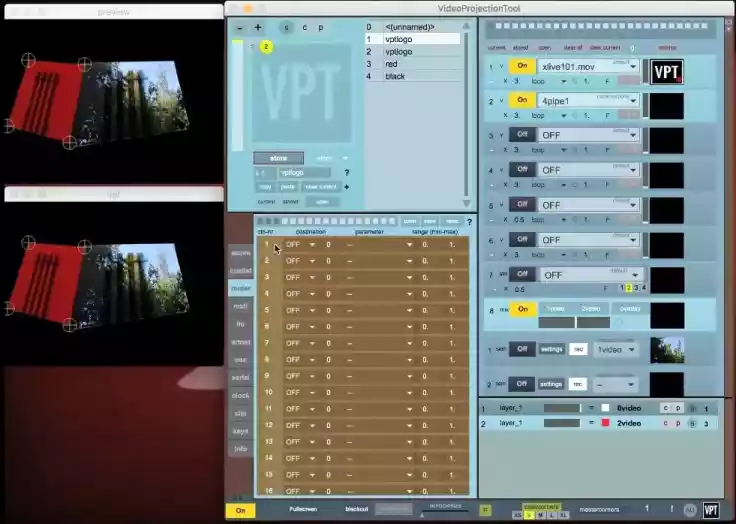Click the 'c' button on layer row 1
The height and width of the screenshot is (524, 736).
pyautogui.click(x=665, y=408)
